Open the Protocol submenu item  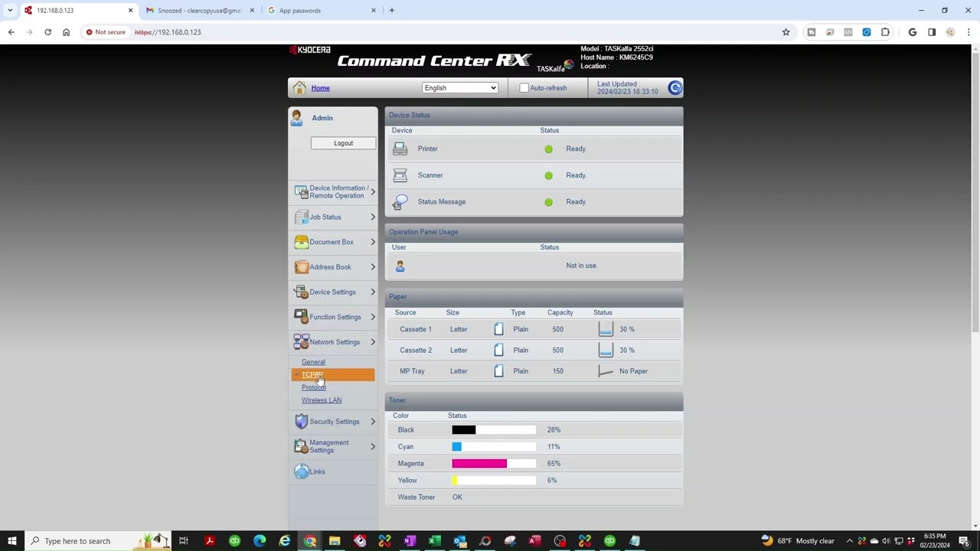[x=314, y=387]
